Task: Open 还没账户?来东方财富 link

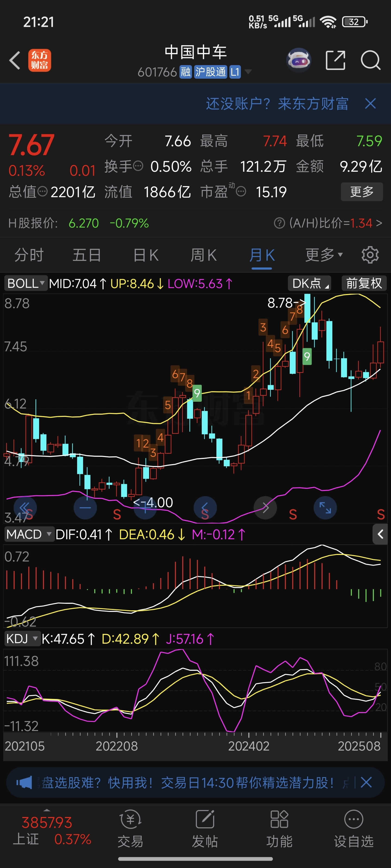Action: pyautogui.click(x=277, y=103)
